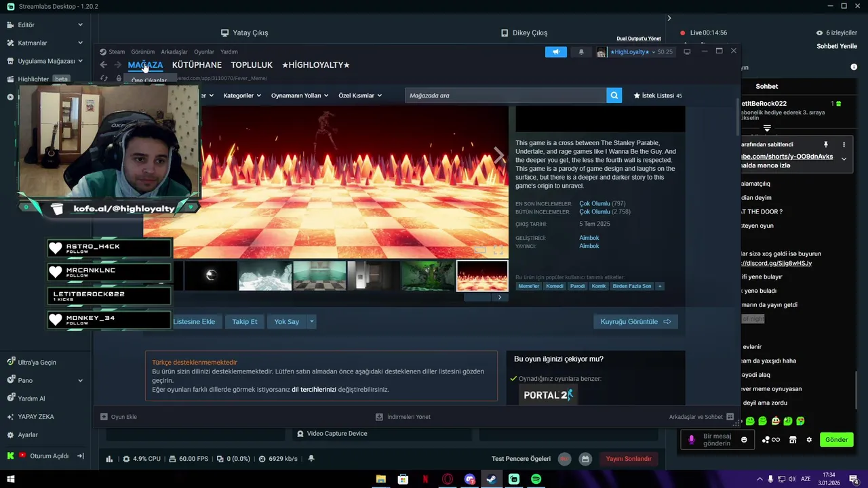Click the Takip Et button

(245, 322)
